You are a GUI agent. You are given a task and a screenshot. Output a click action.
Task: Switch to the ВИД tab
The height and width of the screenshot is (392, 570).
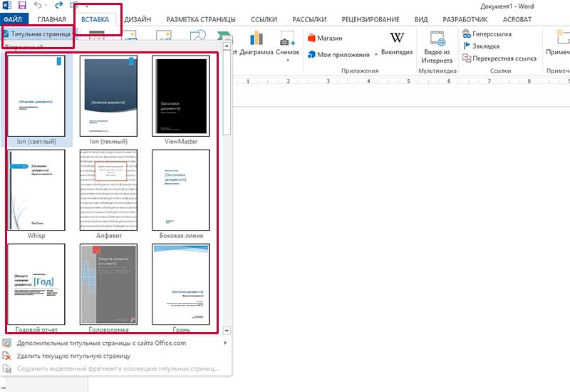click(421, 19)
